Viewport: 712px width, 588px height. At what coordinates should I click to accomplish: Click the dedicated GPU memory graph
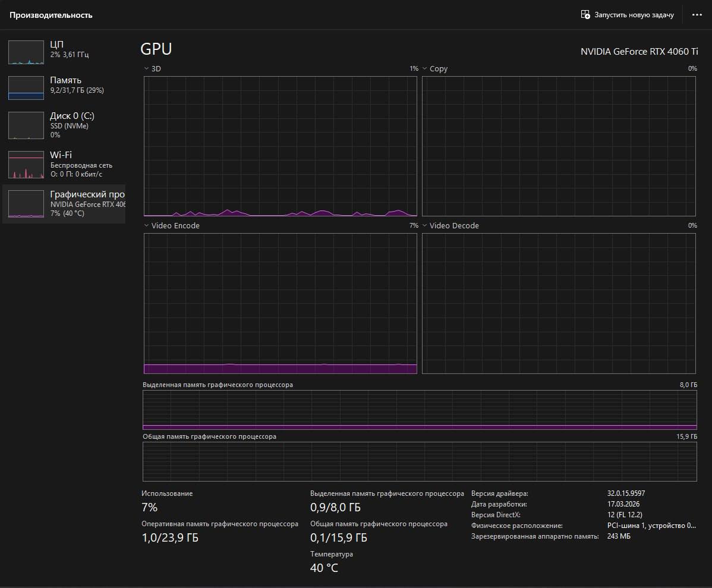coord(420,410)
